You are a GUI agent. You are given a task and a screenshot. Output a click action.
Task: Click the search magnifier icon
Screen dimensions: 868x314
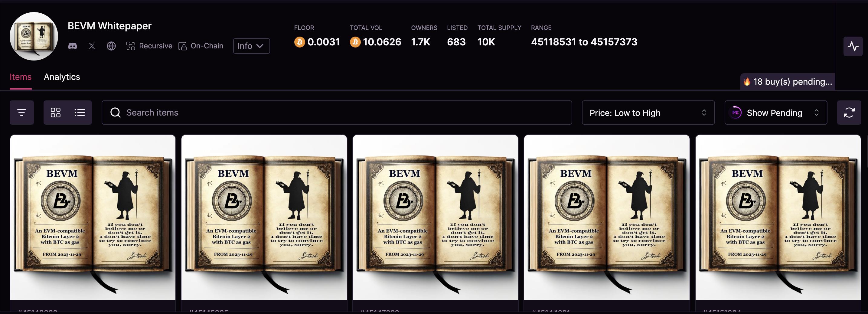tap(115, 113)
